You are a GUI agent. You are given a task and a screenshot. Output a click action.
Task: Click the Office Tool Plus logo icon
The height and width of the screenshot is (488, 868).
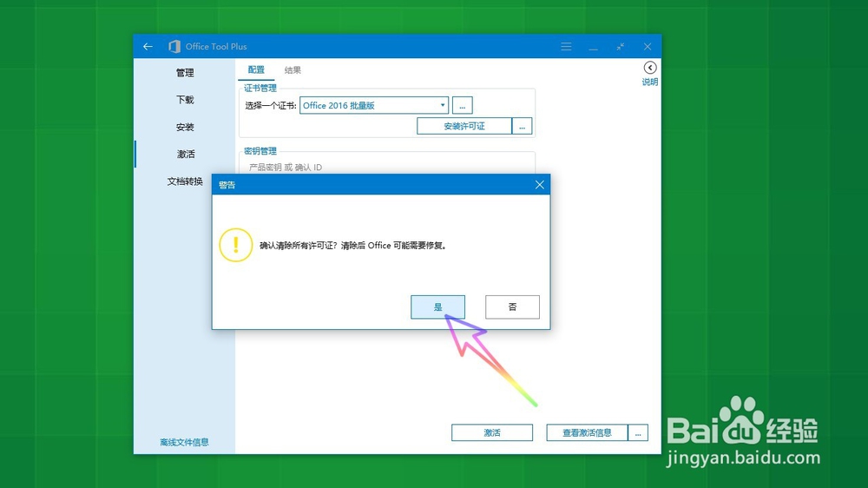coord(174,47)
